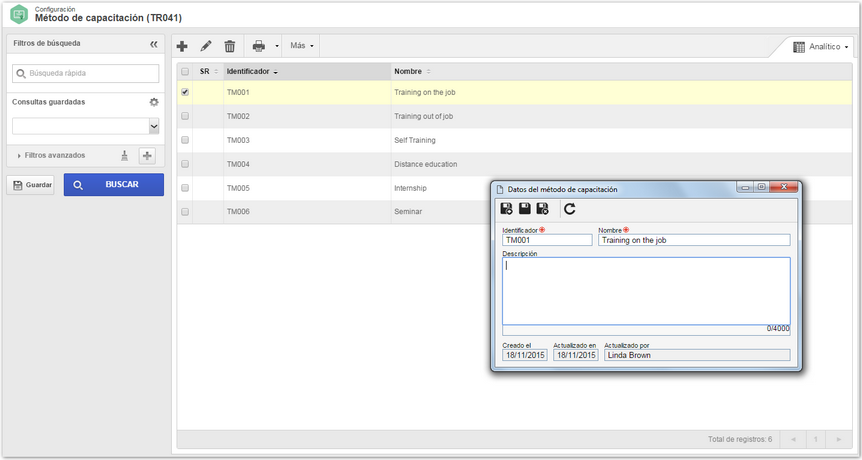Viewport: 862px width, 460px height.
Task: Click the trash delete icon
Action: pyautogui.click(x=230, y=46)
